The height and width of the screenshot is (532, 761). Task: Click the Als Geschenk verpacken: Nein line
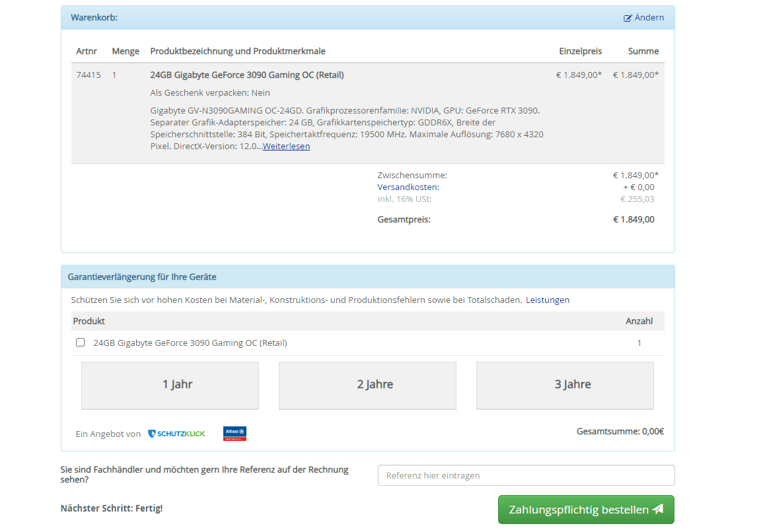pyautogui.click(x=210, y=92)
